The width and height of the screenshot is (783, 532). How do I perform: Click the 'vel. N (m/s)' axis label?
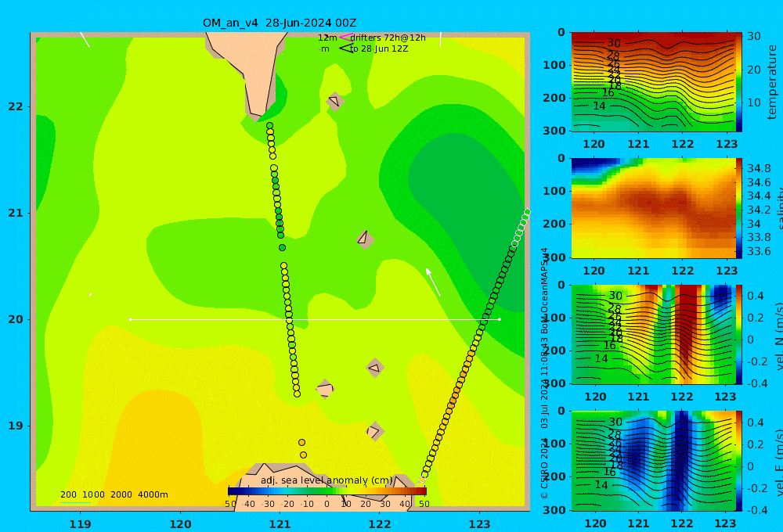[780, 336]
